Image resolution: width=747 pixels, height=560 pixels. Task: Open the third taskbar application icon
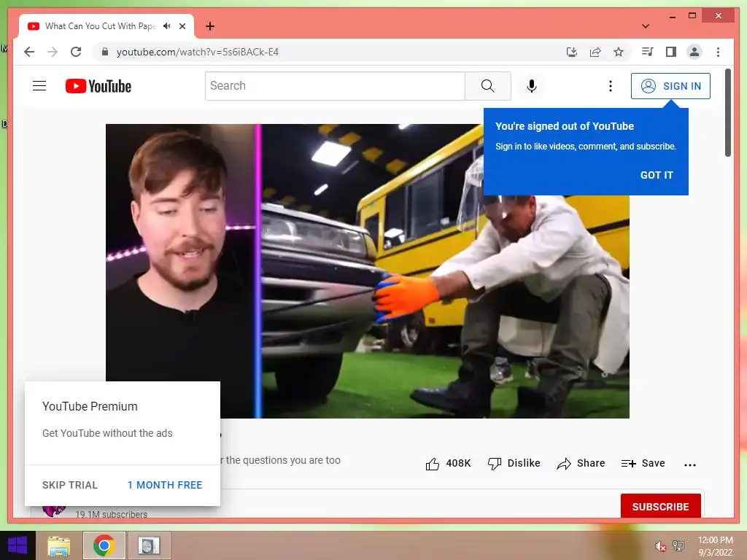[149, 545]
